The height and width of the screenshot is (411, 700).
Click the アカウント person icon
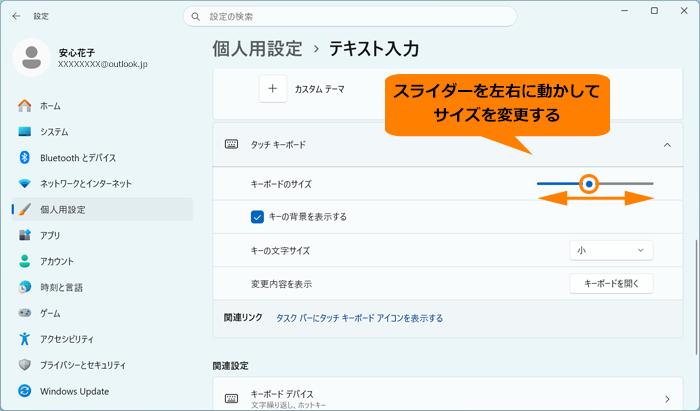[x=25, y=261]
